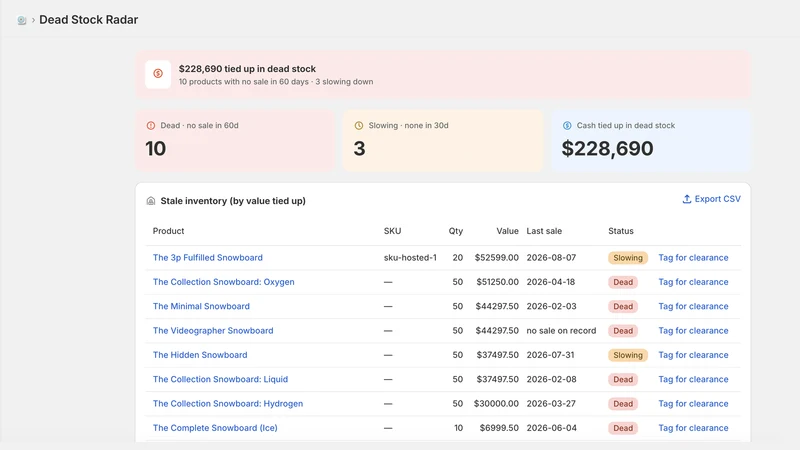Open The Minimal Snowboard product
800x450 pixels.
pyautogui.click(x=201, y=306)
